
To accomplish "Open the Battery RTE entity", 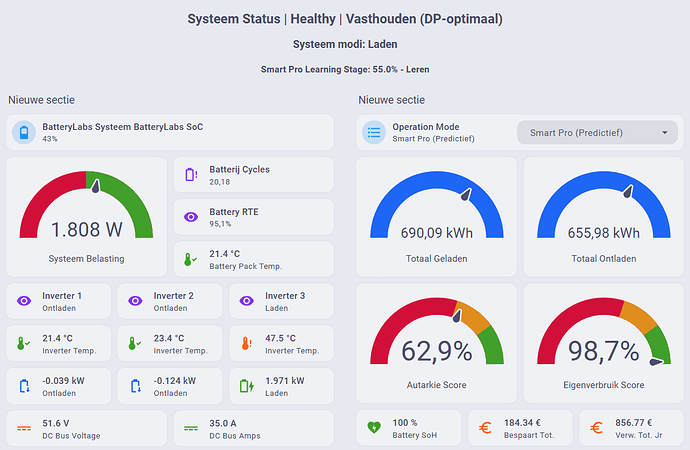I will (x=253, y=217).
